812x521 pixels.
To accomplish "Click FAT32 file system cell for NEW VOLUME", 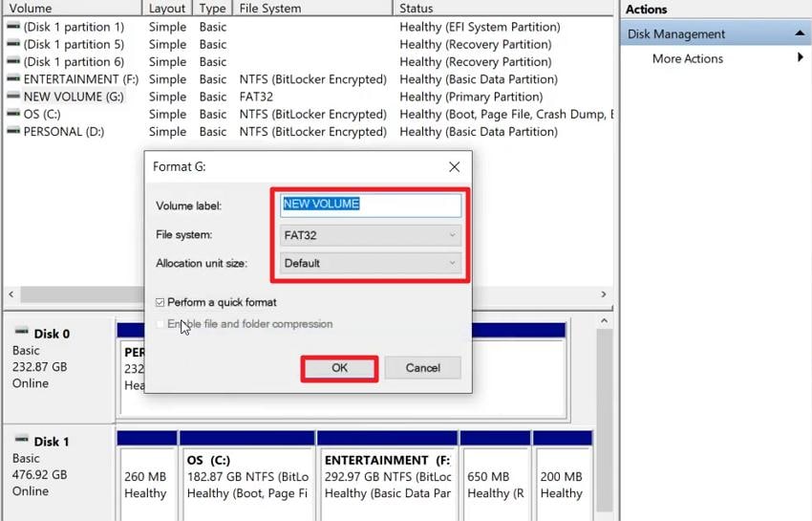I will click(256, 97).
